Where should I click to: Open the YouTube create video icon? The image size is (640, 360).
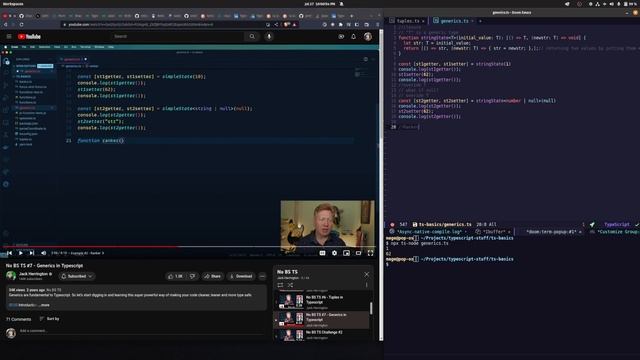pyautogui.click(x=341, y=36)
